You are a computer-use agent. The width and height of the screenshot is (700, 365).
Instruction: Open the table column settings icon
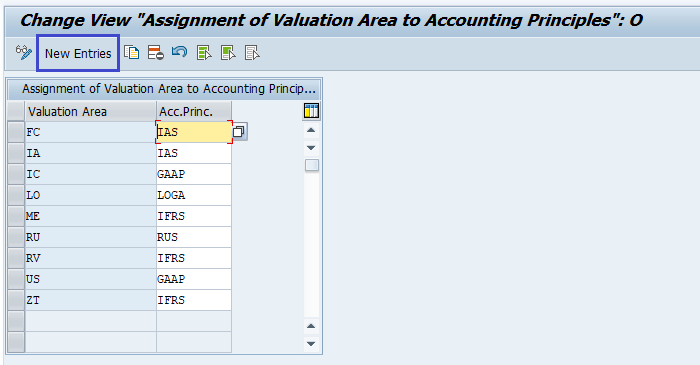tap(311, 111)
